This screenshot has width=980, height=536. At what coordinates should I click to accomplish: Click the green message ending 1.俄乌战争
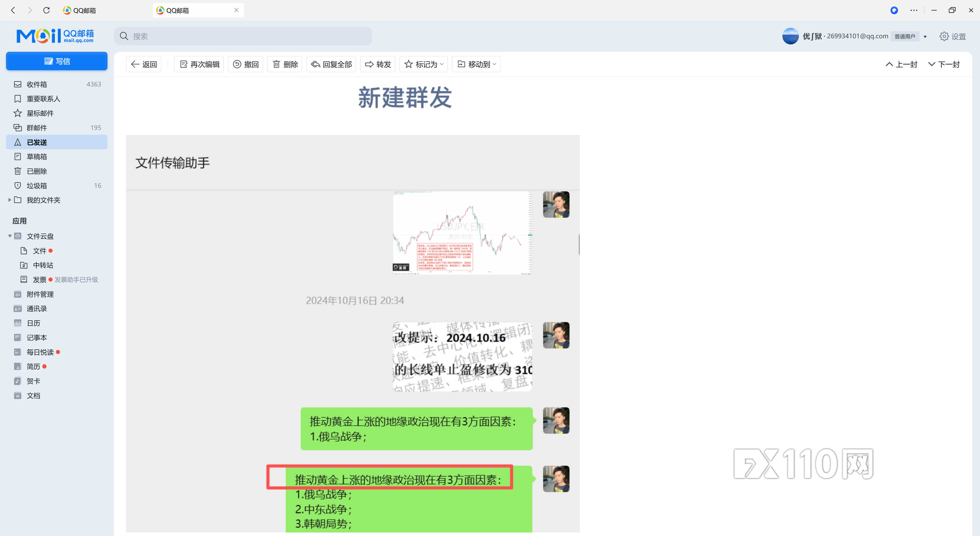[x=416, y=429]
